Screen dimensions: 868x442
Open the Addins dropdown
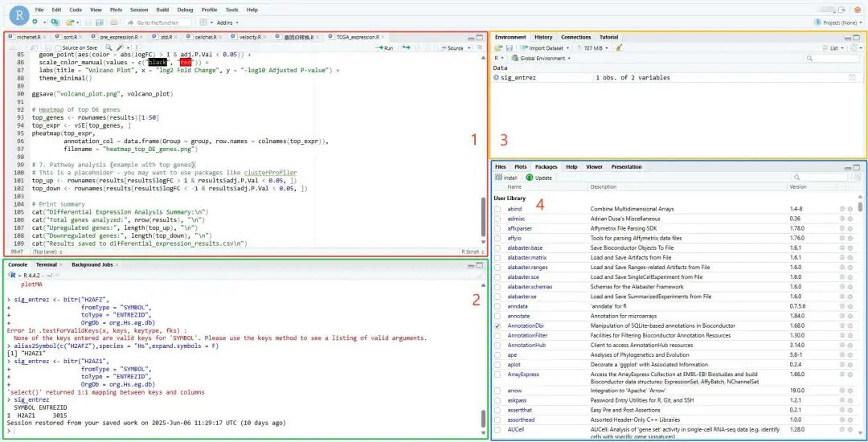tap(227, 23)
